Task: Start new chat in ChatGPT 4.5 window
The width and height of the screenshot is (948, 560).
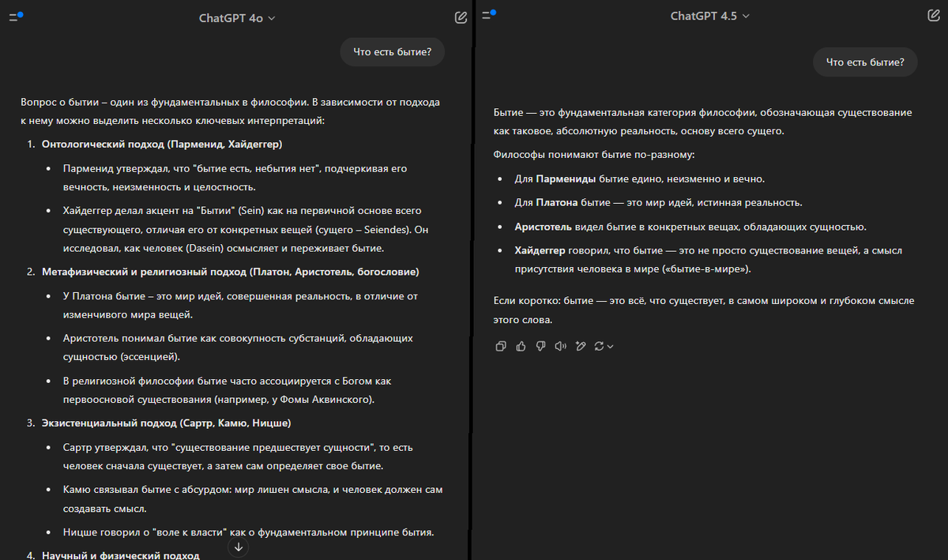Action: coord(934,16)
